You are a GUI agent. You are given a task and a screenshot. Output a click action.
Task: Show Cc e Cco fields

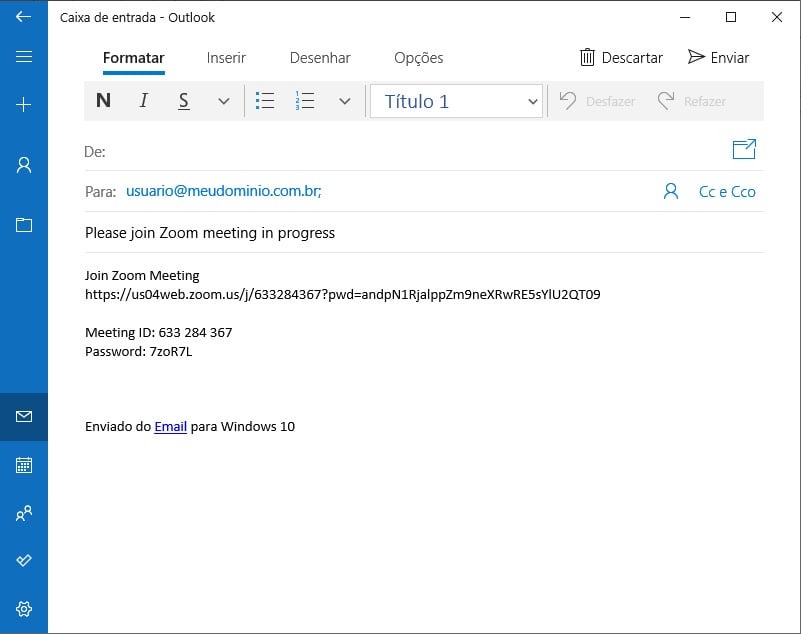(x=727, y=192)
